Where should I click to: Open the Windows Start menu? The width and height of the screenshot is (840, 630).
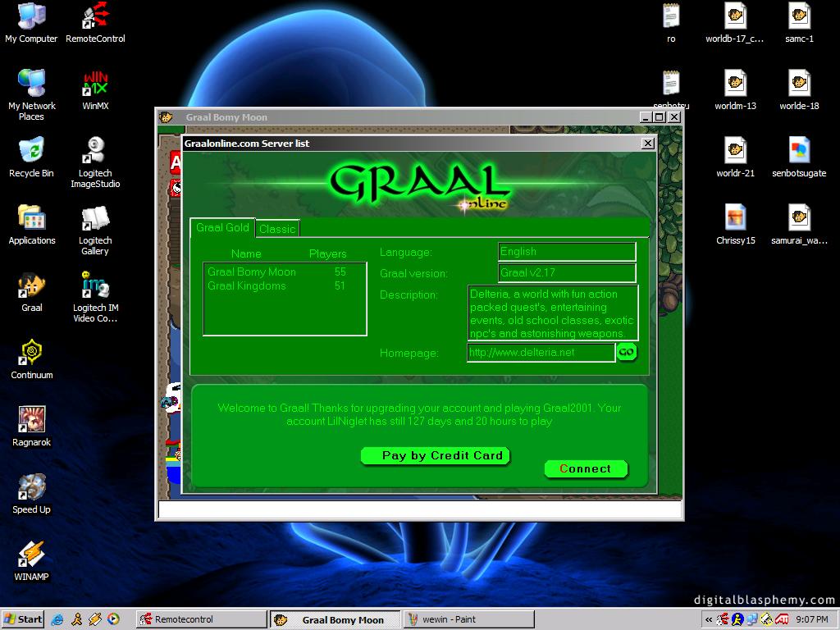point(23,619)
